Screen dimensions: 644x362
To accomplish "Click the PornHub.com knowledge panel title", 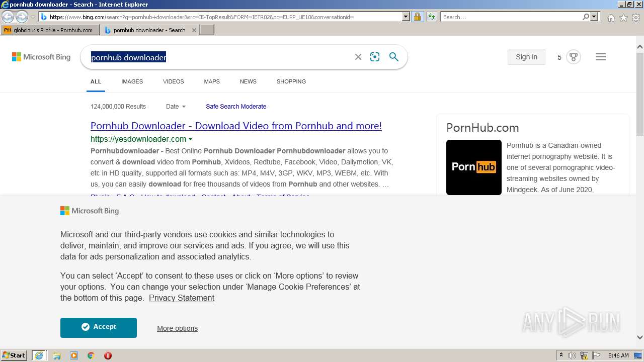I will coord(482,128).
